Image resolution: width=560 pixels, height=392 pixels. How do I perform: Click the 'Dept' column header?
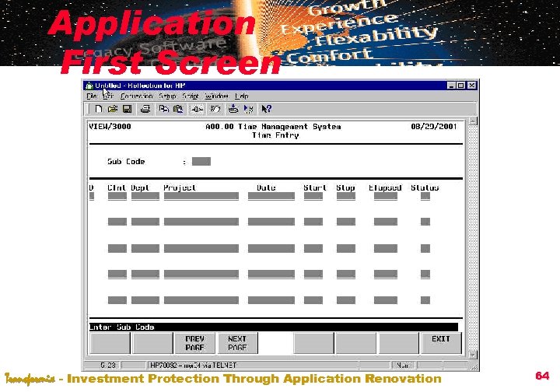pyautogui.click(x=140, y=187)
